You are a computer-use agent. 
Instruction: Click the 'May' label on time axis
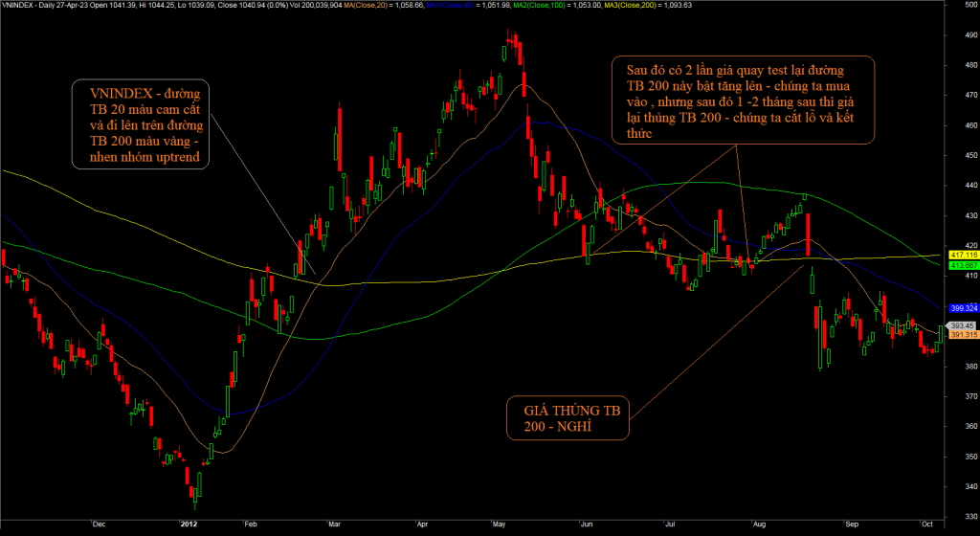[x=500, y=525]
